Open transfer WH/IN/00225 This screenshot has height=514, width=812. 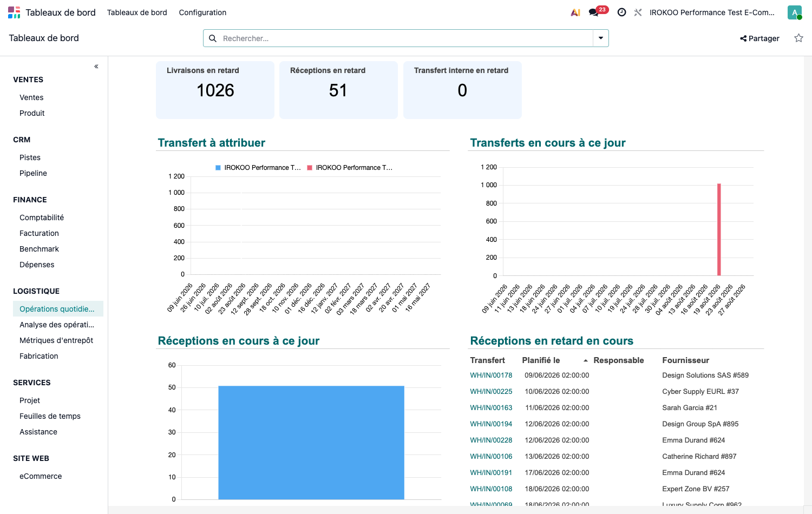pos(491,391)
